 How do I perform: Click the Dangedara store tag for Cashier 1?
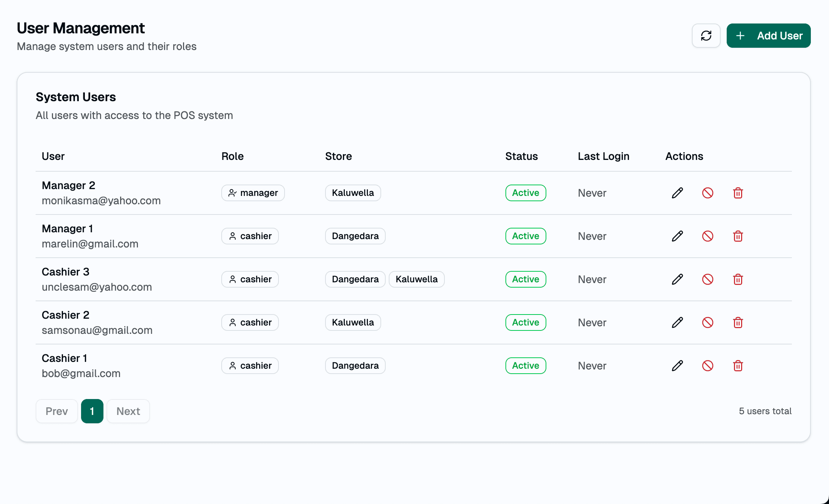pos(355,366)
